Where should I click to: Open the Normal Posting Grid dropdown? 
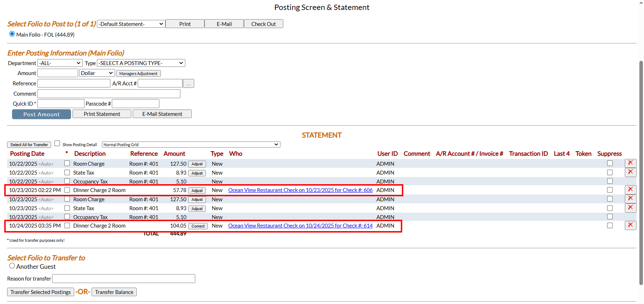coord(191,145)
